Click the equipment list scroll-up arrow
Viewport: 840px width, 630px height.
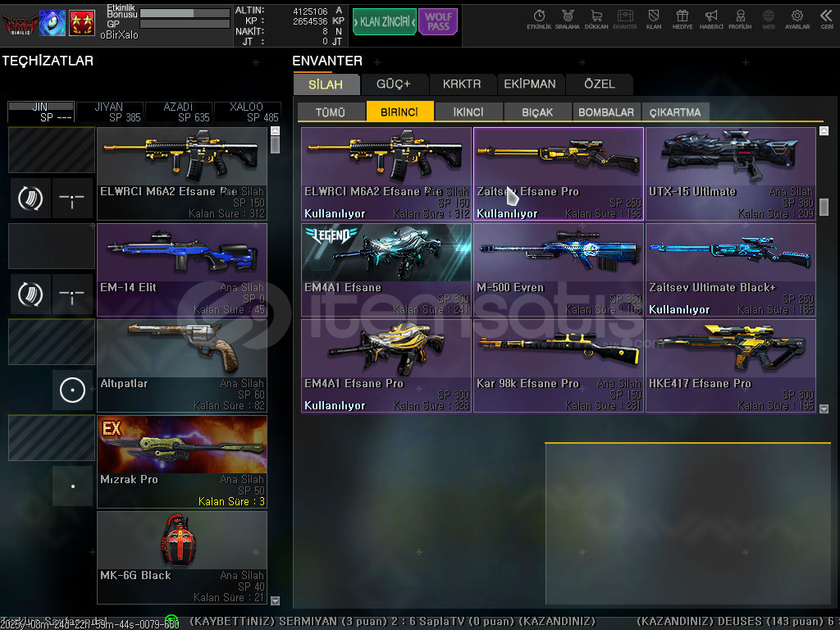coord(276,130)
